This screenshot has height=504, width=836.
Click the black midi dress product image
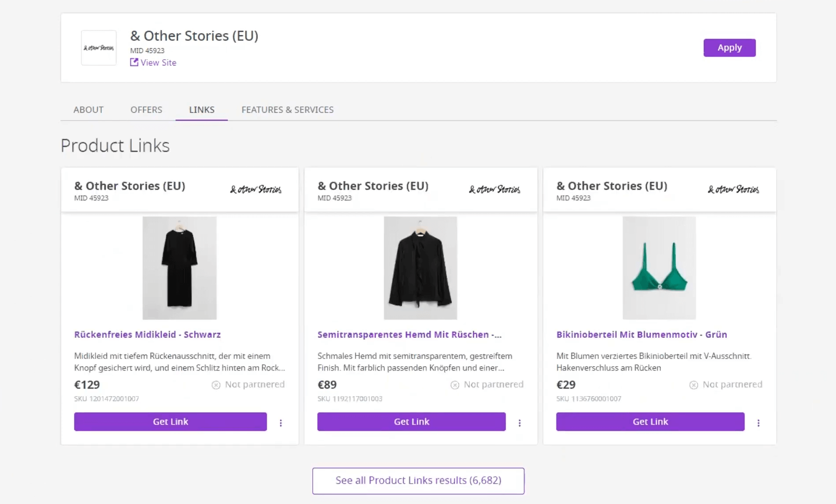(x=180, y=268)
